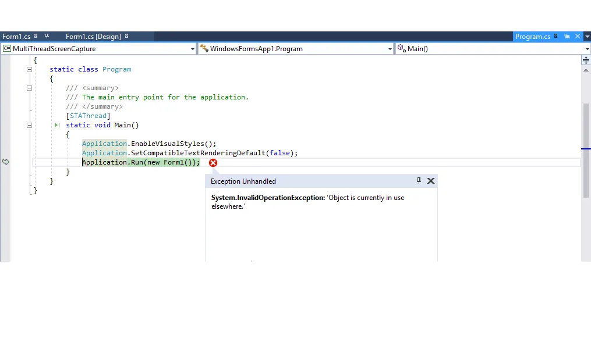Click the editor vertical scrollbar thumb
591x364 pixels.
pos(586,150)
